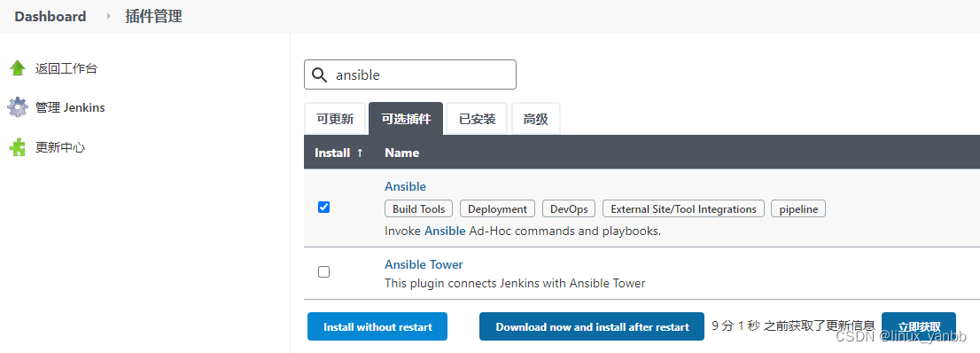Open the Ansible Tower plugin link
Screen dimensions: 980x353
click(x=424, y=264)
